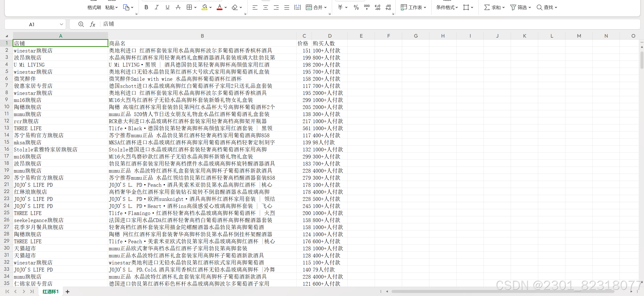This screenshot has height=296, width=644.
Task: Open the Name Box dropdown
Action: [x=61, y=24]
